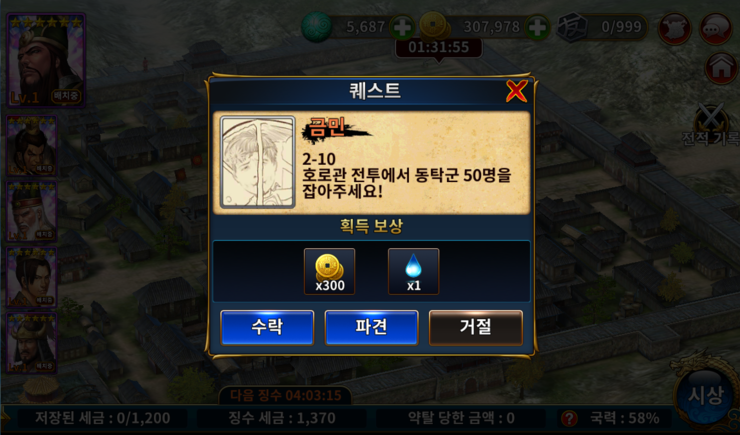Open the chat speech bubble icon

click(x=715, y=28)
